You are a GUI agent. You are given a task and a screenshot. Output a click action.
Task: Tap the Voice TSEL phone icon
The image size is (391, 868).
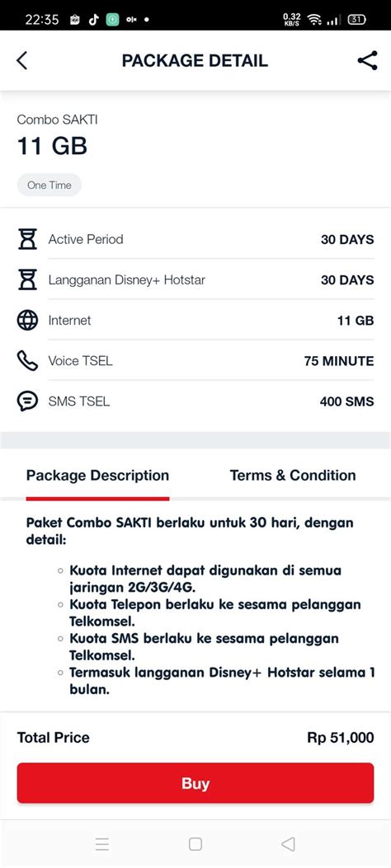(x=27, y=361)
